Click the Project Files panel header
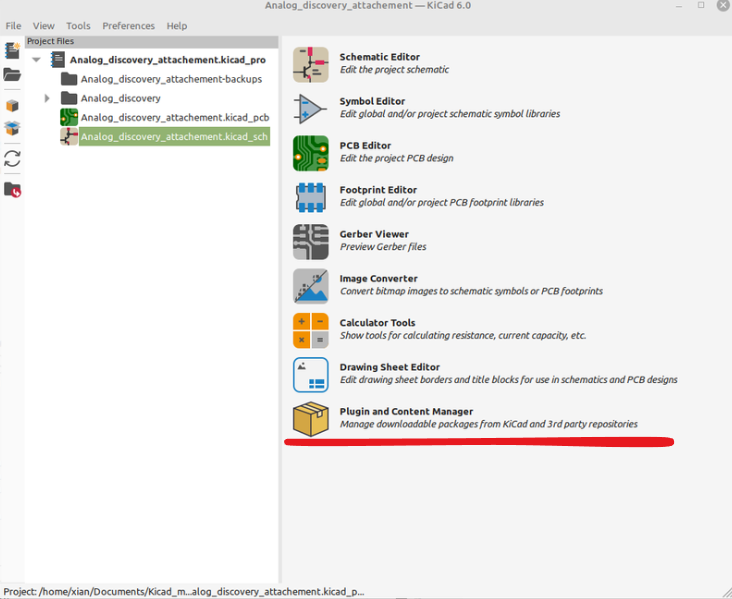 [152, 41]
